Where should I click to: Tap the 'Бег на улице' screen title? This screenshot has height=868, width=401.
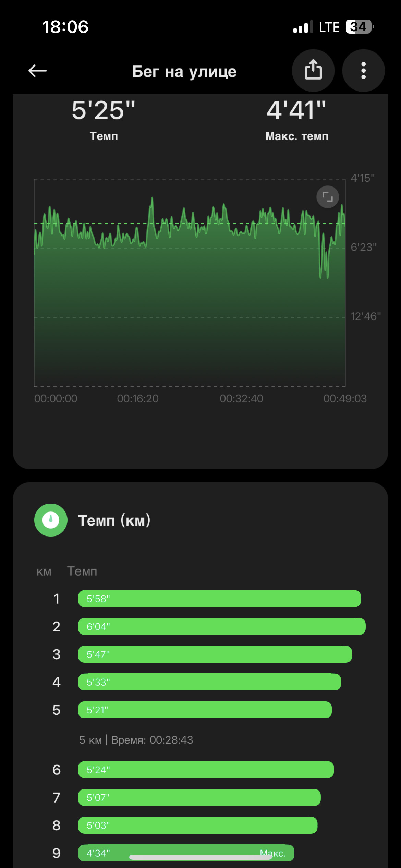click(184, 72)
